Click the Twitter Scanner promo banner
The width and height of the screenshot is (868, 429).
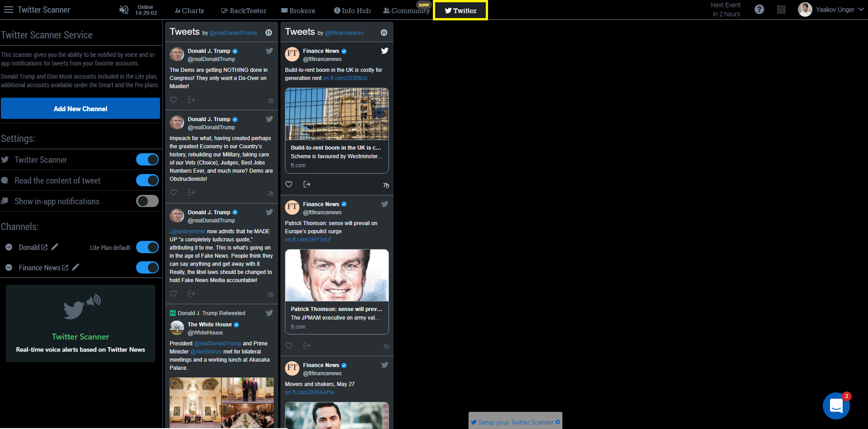81,323
